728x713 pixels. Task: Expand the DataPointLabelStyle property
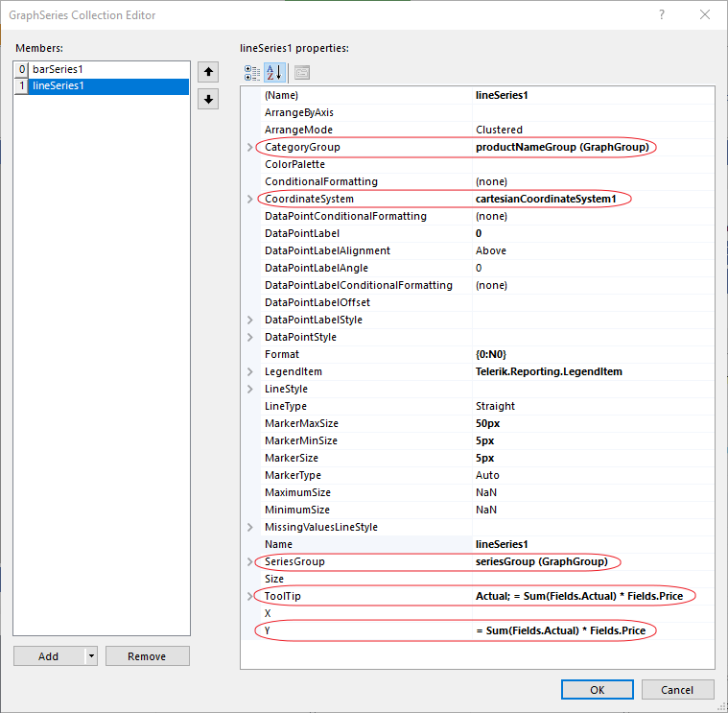point(251,321)
